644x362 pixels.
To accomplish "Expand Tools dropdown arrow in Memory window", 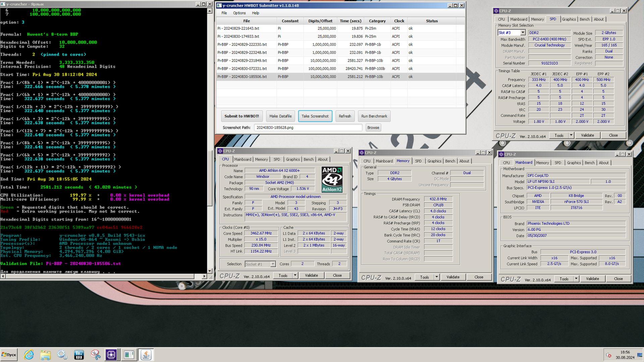I will tap(437, 277).
